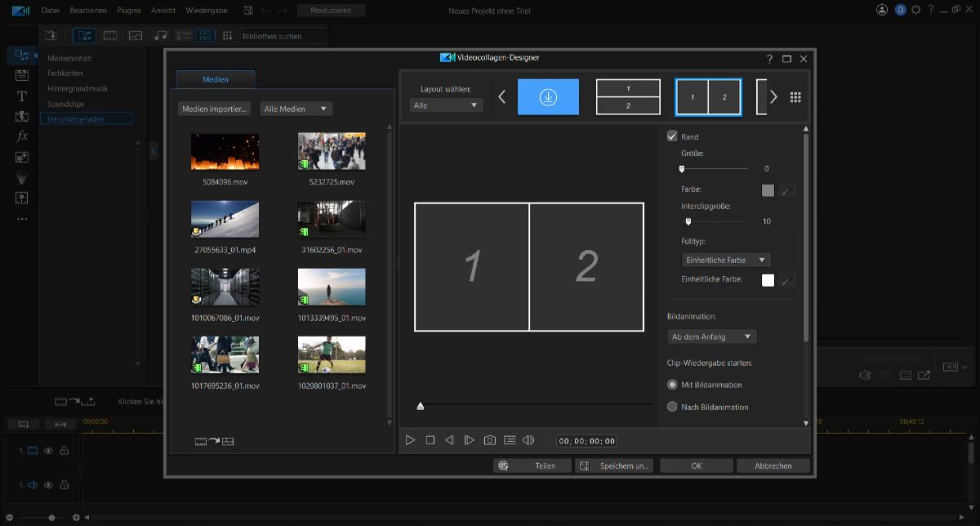Expand the Fülltyp Einheitliche Farbe dropdown

pos(726,260)
